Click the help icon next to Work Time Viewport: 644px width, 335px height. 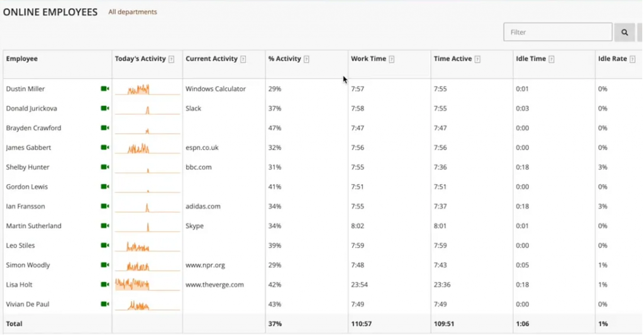(392, 59)
